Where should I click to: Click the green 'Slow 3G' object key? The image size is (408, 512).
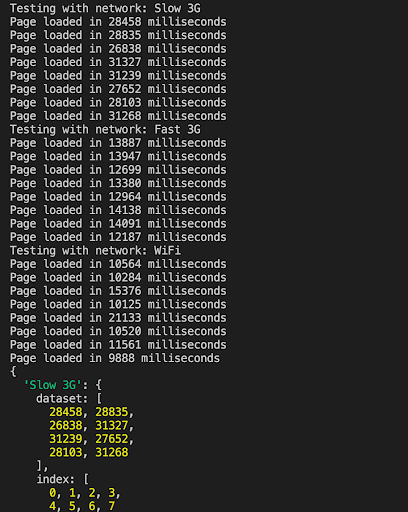click(x=53, y=385)
